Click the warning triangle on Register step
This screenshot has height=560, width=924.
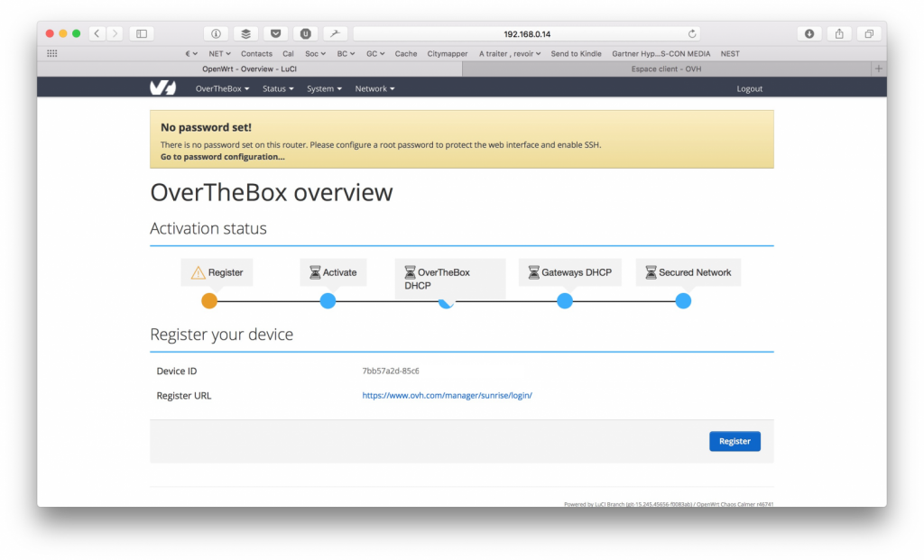(x=198, y=272)
